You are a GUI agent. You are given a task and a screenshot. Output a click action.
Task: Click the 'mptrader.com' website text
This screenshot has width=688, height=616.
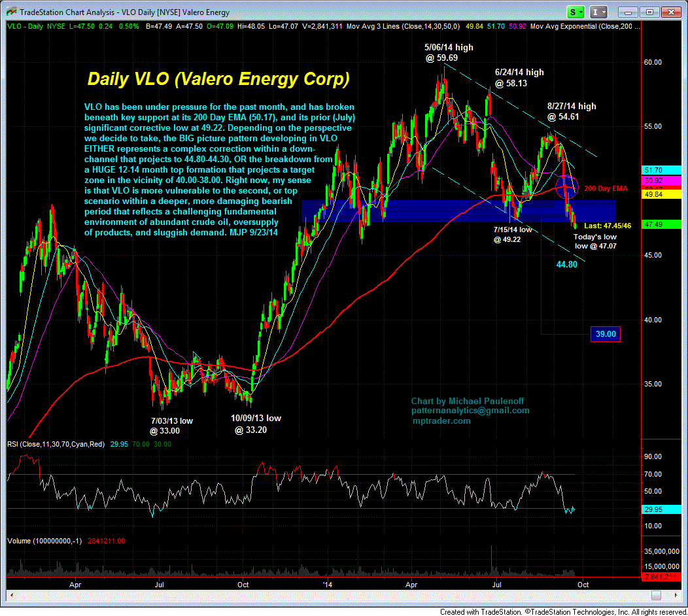click(x=441, y=421)
